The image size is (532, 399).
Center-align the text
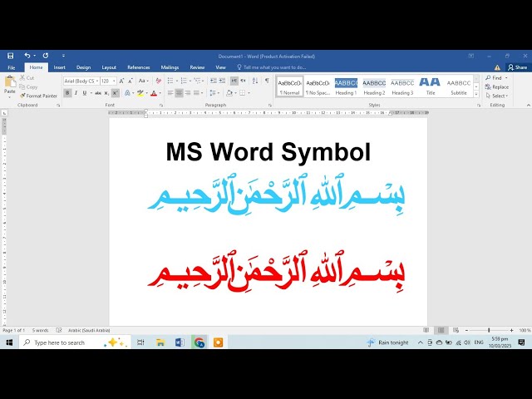click(180, 93)
